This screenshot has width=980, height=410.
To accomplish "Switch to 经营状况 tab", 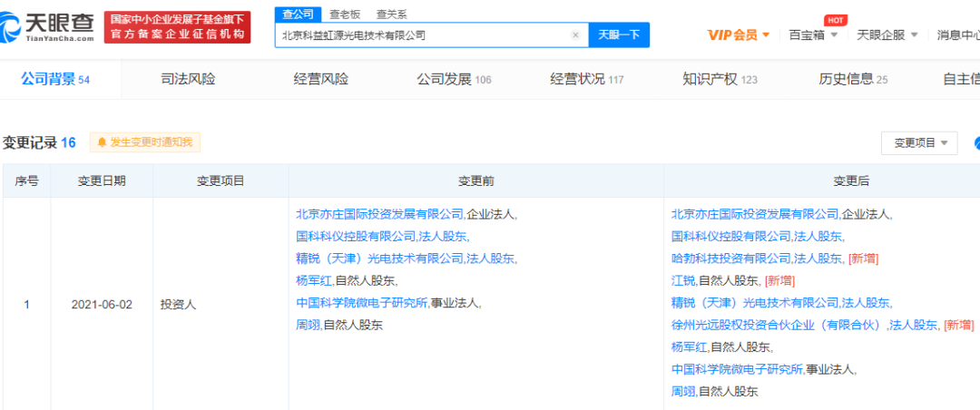I will 586,80.
